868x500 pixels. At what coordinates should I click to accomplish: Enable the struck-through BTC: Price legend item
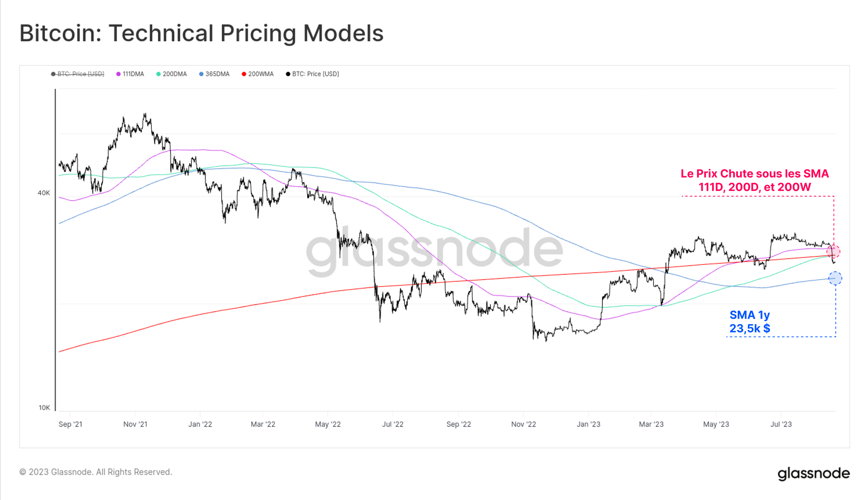(78, 74)
